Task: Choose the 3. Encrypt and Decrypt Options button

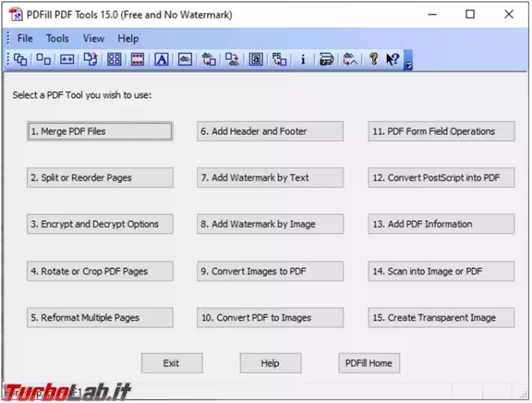Action: [100, 224]
